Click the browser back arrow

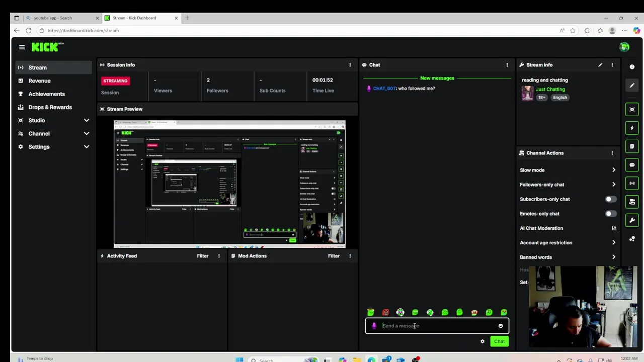pos(16,31)
